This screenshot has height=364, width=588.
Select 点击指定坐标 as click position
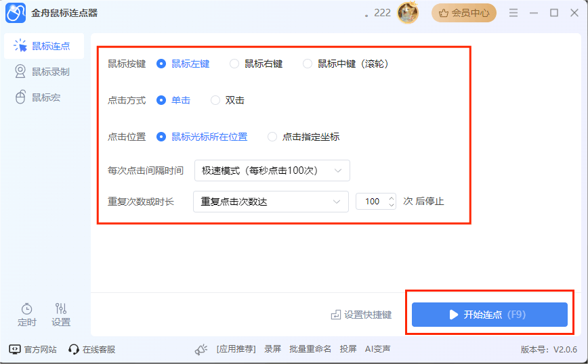tap(272, 137)
